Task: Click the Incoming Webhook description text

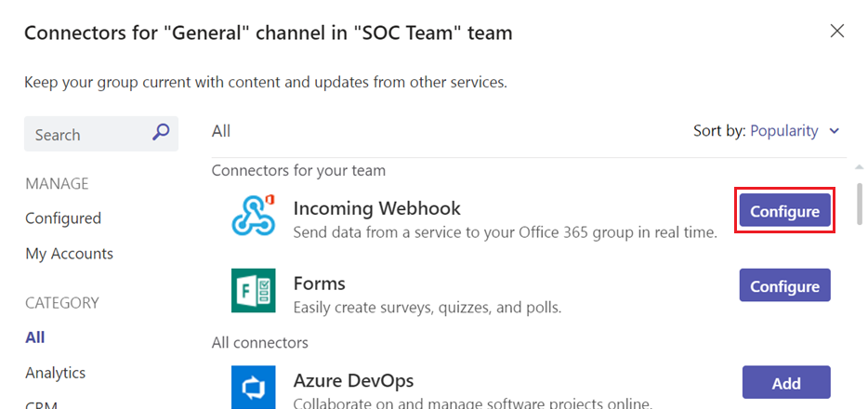Action: click(x=505, y=232)
